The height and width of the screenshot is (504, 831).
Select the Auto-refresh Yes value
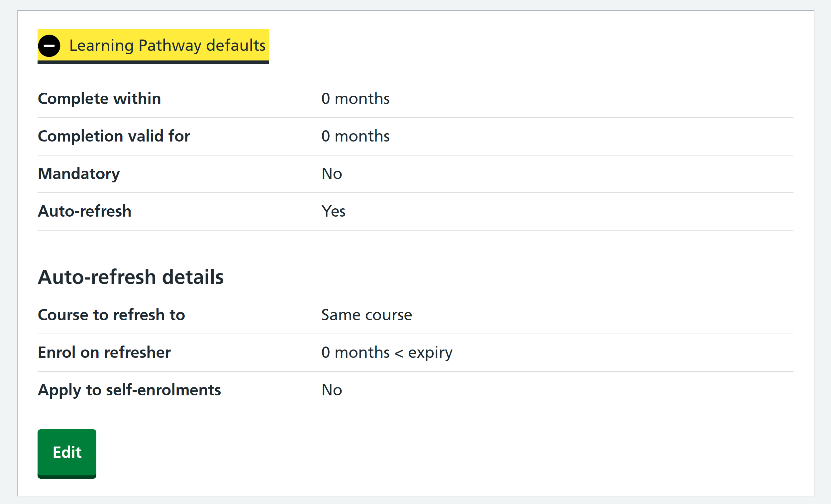333,211
